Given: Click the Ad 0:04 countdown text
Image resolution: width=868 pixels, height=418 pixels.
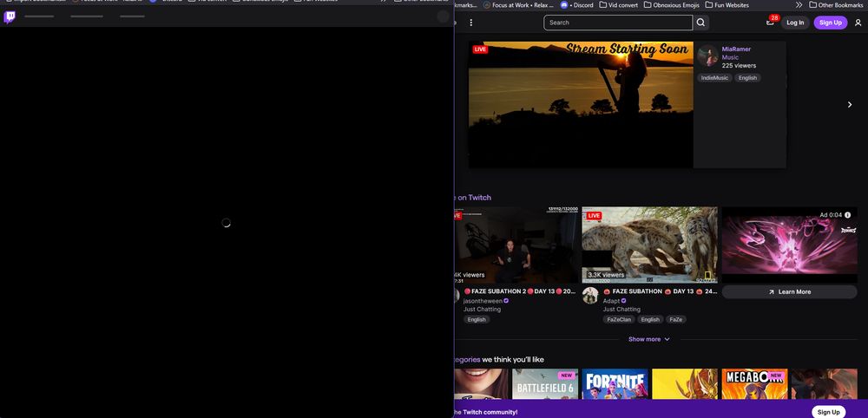Looking at the screenshot, I should tap(831, 215).
